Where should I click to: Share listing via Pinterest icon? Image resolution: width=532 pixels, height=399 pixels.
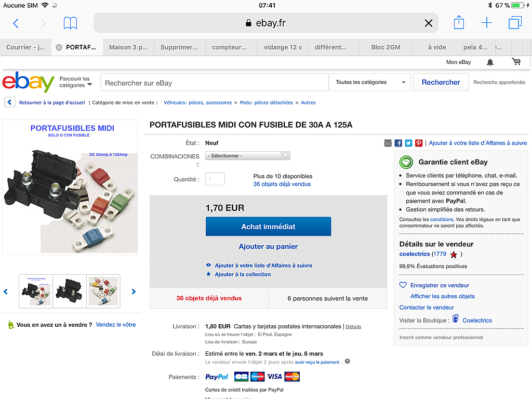419,143
